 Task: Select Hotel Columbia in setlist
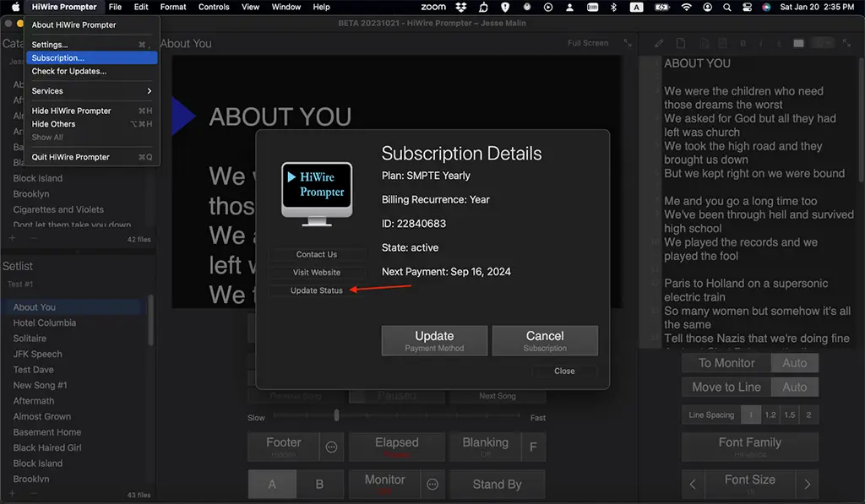coord(45,322)
